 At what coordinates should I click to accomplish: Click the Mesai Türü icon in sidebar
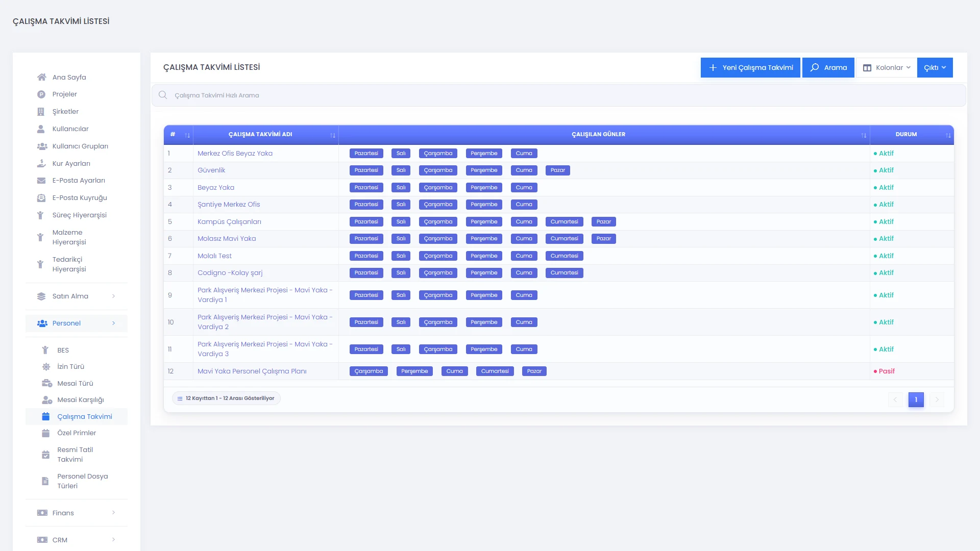tap(47, 383)
